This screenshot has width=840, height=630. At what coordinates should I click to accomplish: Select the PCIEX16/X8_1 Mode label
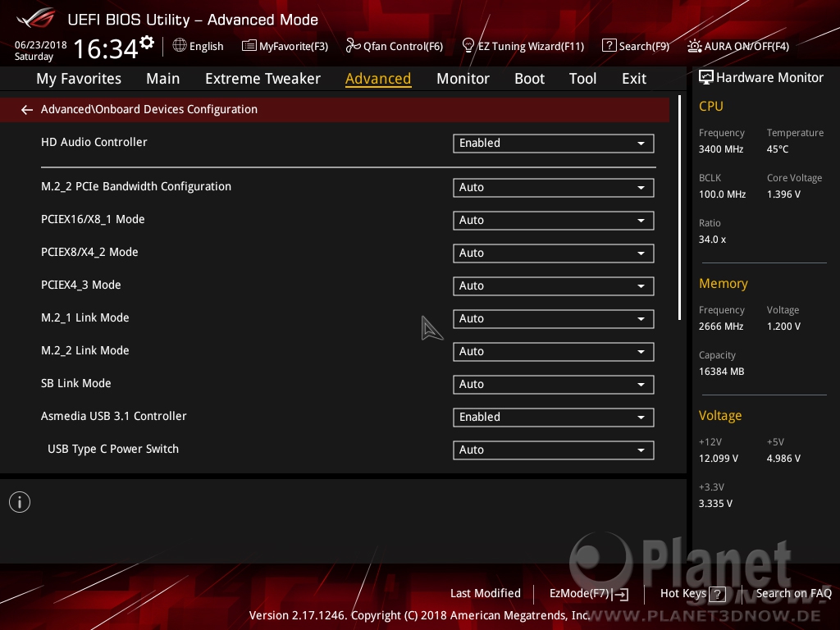click(93, 220)
